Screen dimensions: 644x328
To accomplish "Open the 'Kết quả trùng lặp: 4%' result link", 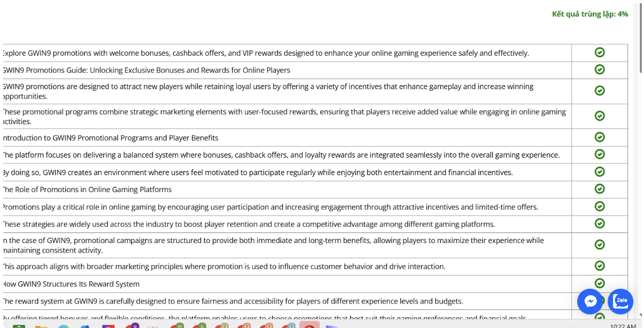I will 589,14.
